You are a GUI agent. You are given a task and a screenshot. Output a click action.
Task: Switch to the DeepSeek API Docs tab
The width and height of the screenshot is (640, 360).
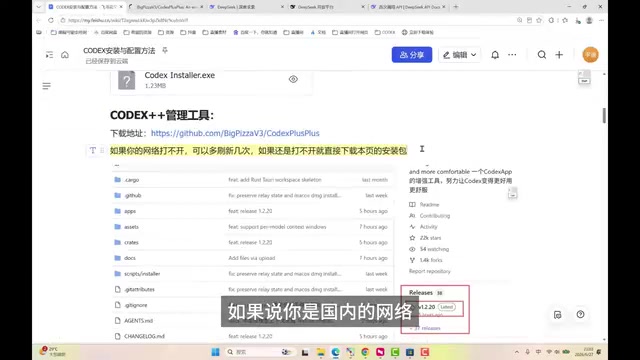(407, 7)
